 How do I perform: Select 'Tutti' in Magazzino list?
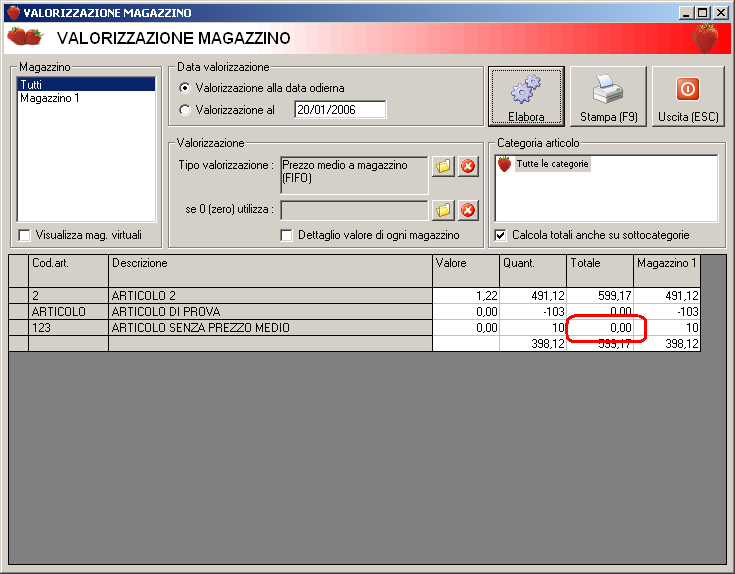click(86, 84)
